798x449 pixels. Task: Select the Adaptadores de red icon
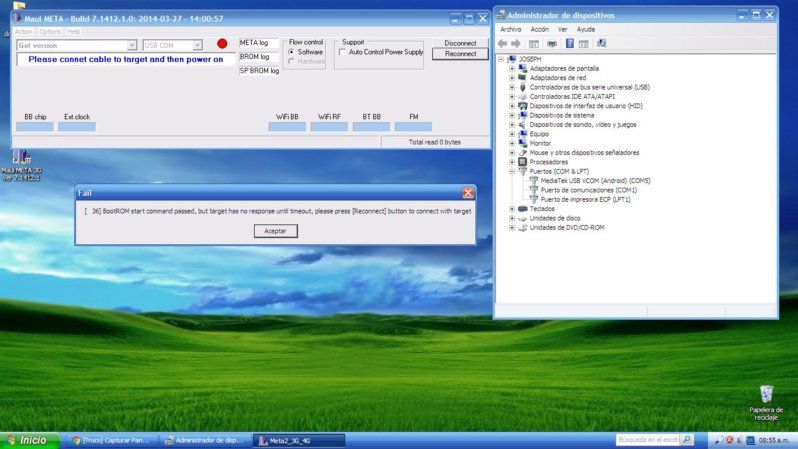[x=522, y=78]
